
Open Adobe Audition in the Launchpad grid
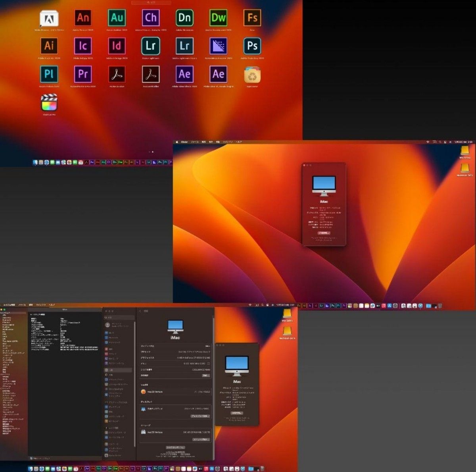click(x=117, y=18)
